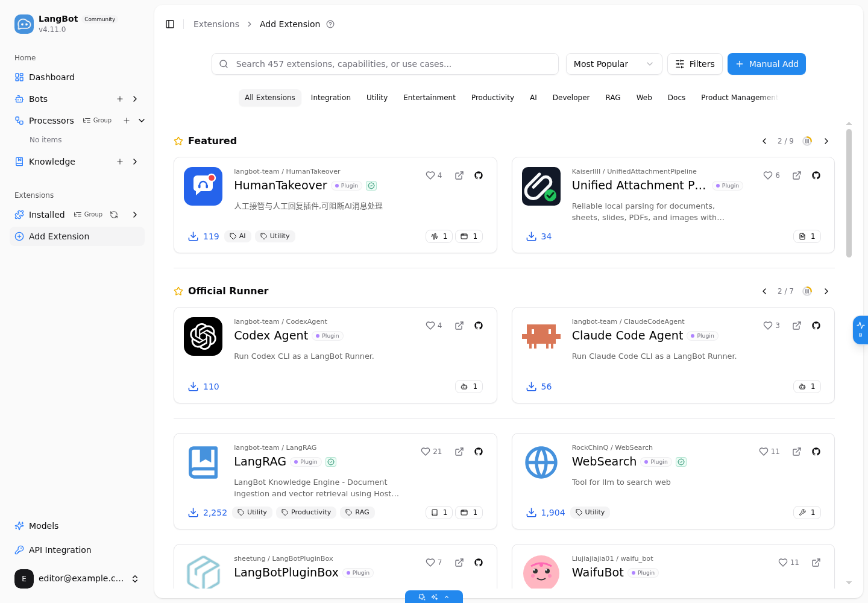
Task: Toggle Group view for Installed extensions
Action: click(x=88, y=215)
